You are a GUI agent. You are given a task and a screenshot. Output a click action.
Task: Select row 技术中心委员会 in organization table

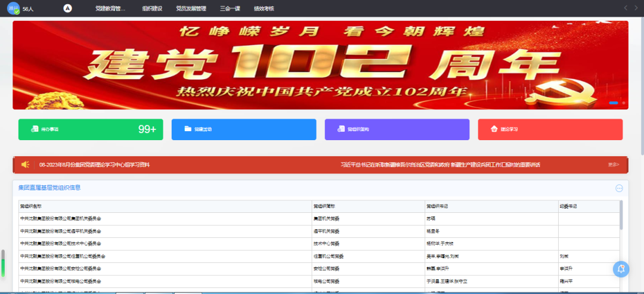[318, 244]
